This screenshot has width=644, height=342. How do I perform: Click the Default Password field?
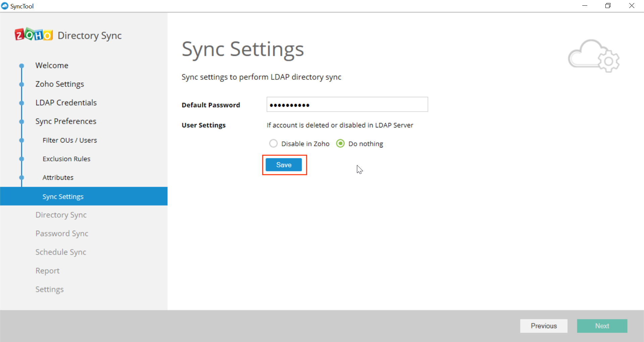pos(347,104)
